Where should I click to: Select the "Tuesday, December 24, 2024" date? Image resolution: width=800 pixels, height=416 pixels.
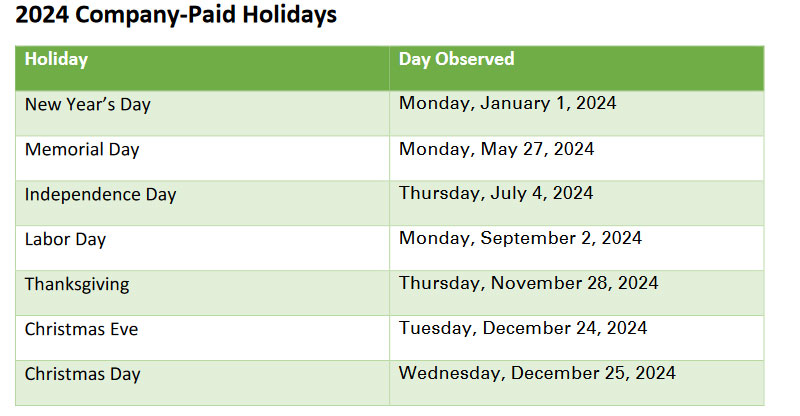pyautogui.click(x=523, y=328)
